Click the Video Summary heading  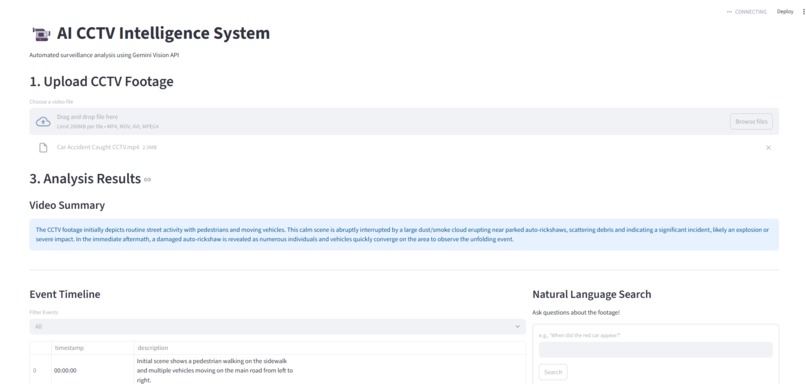67,205
